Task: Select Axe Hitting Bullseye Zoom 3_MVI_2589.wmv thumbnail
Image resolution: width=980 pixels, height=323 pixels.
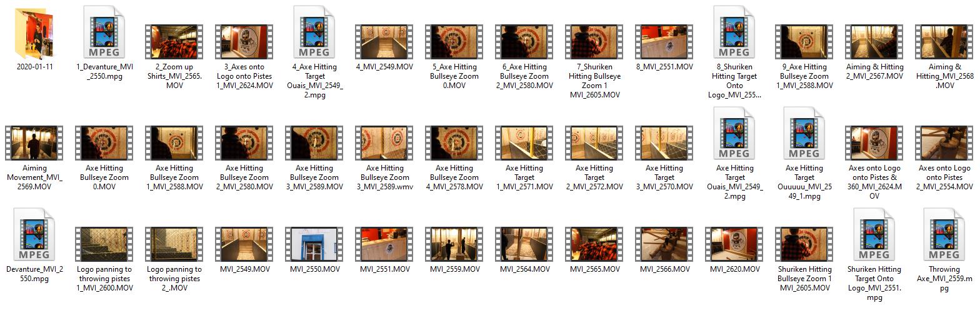Action: click(x=384, y=143)
